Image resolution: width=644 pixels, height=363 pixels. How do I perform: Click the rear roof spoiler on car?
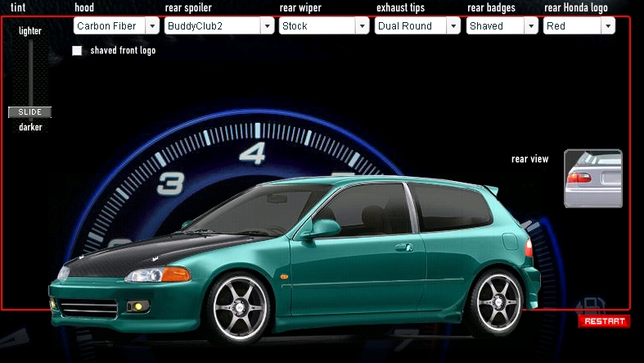click(490, 190)
